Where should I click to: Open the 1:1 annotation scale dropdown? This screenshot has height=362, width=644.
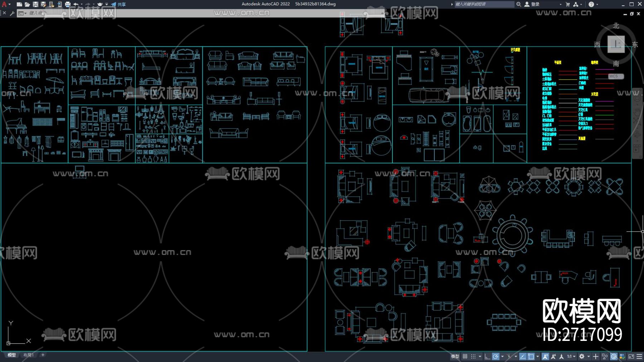point(571,356)
